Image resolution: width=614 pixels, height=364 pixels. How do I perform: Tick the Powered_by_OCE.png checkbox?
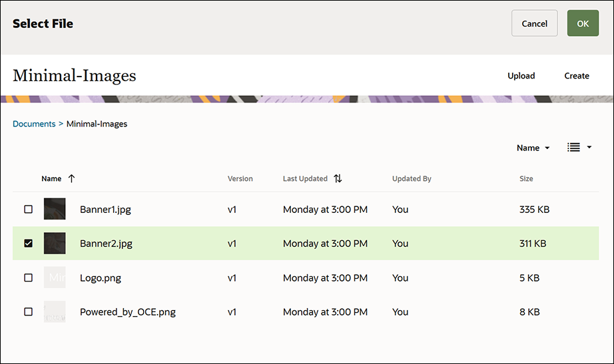pyautogui.click(x=28, y=311)
